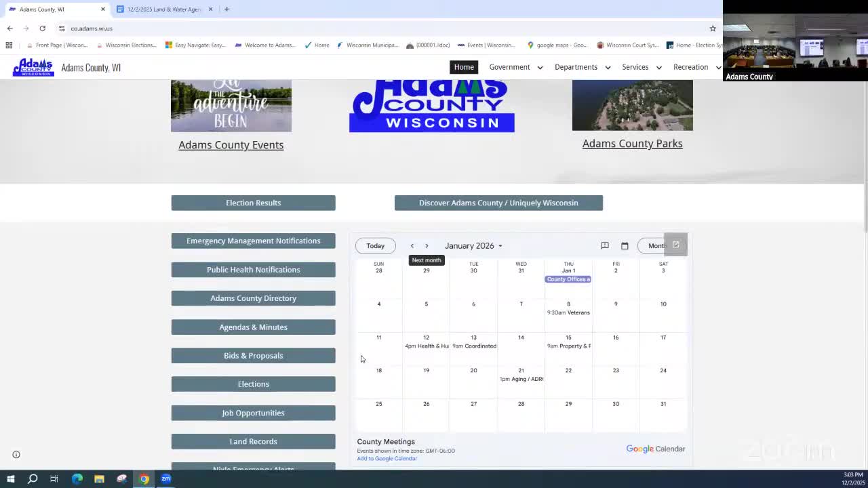Viewport: 868px width, 488px height.
Task: Click the adventure begin lake thumbnail
Action: click(x=231, y=106)
